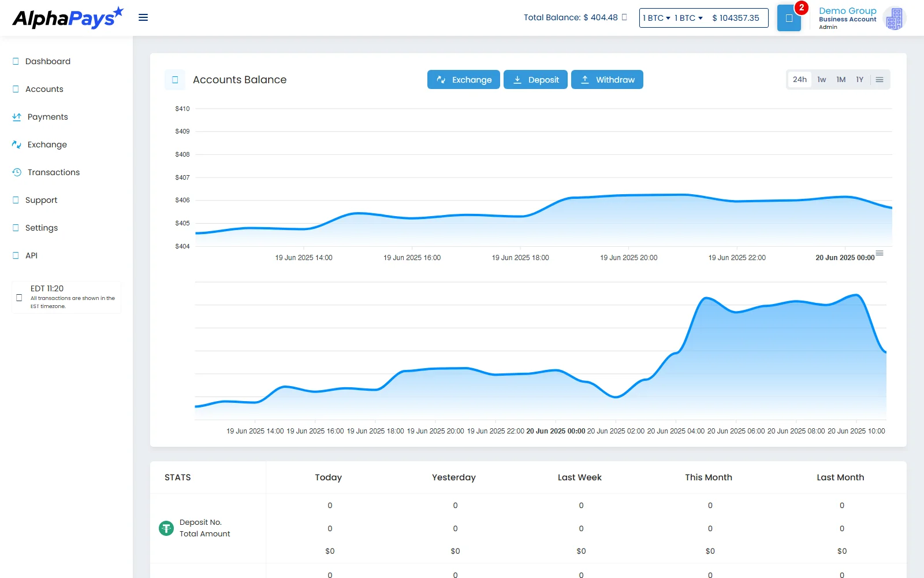Click the This Month column header
Image resolution: width=924 pixels, height=578 pixels.
709,477
